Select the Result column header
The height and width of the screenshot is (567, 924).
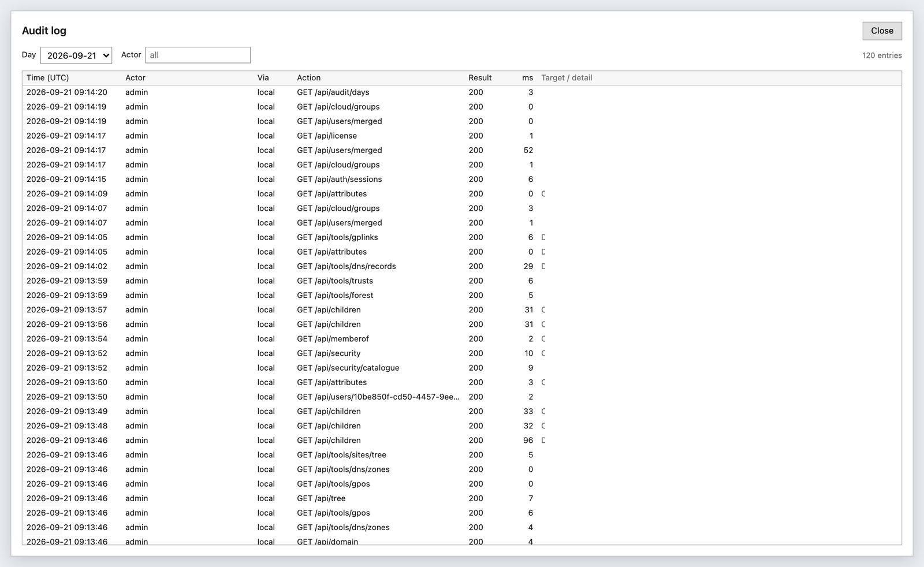coord(480,78)
